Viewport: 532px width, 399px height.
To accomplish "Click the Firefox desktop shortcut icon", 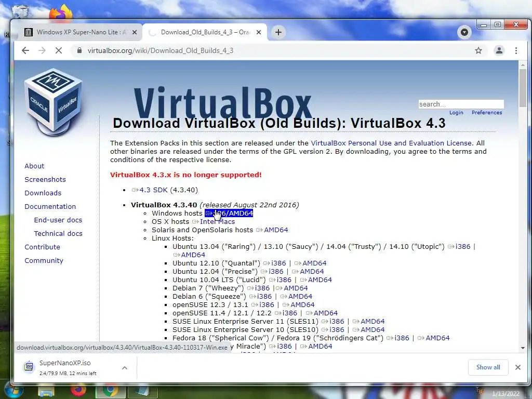I will click(61, 13).
